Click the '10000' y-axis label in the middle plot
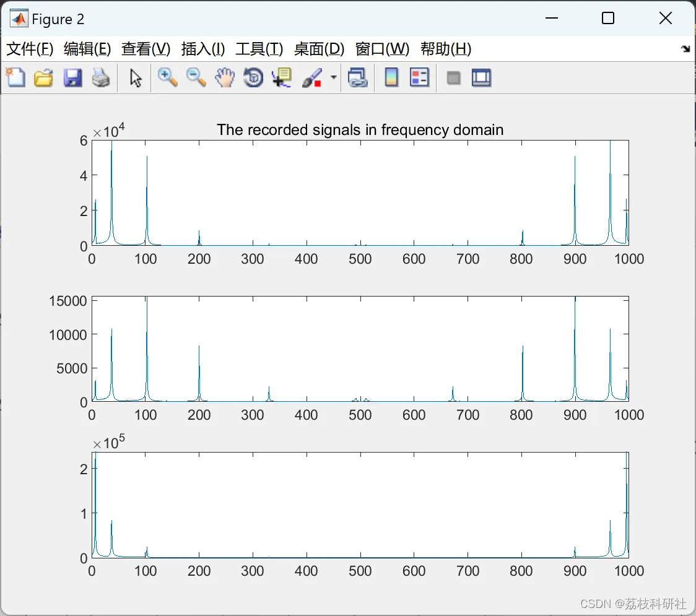This screenshot has width=696, height=616. tap(68, 335)
